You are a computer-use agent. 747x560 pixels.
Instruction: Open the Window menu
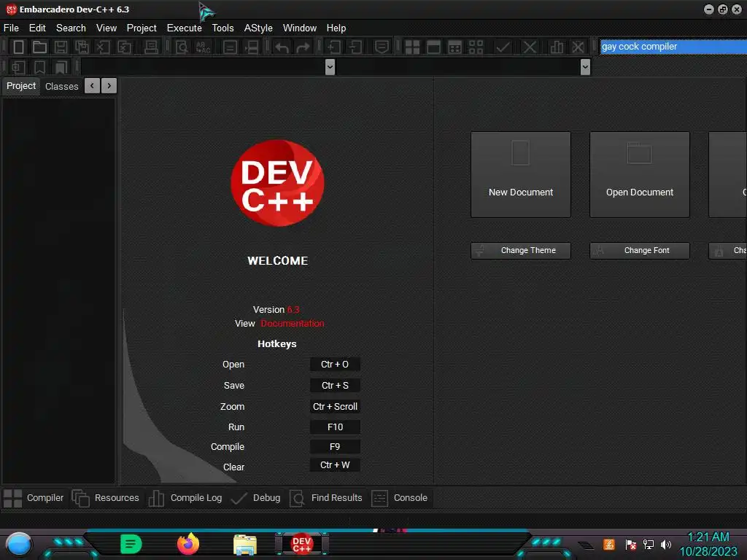[300, 28]
